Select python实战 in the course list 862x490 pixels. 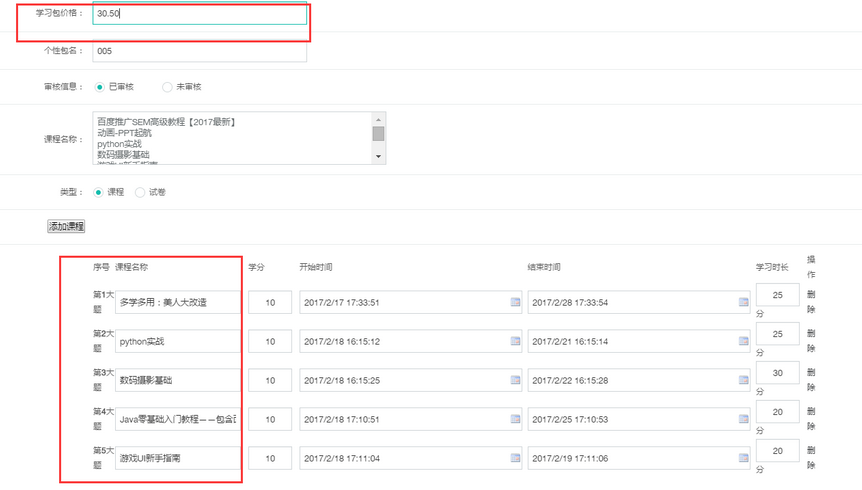119,143
